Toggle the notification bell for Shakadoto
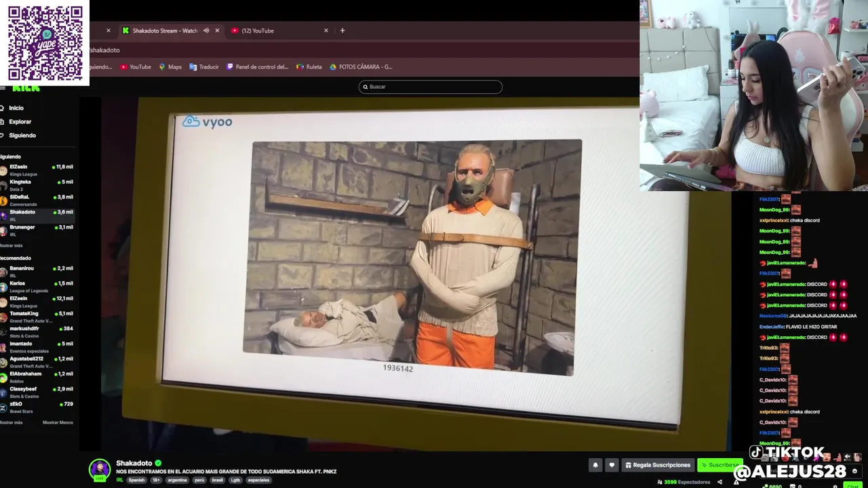This screenshot has height=488, width=868. click(x=595, y=465)
